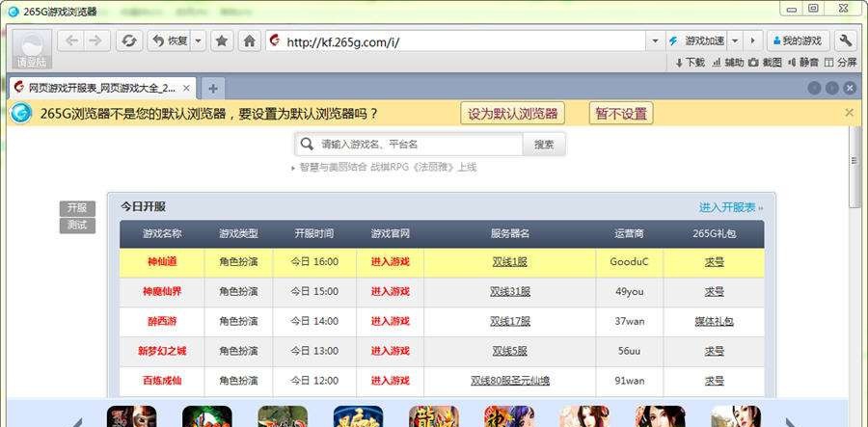
Task: Click the 今日 16:00 cell
Action: tap(314, 261)
